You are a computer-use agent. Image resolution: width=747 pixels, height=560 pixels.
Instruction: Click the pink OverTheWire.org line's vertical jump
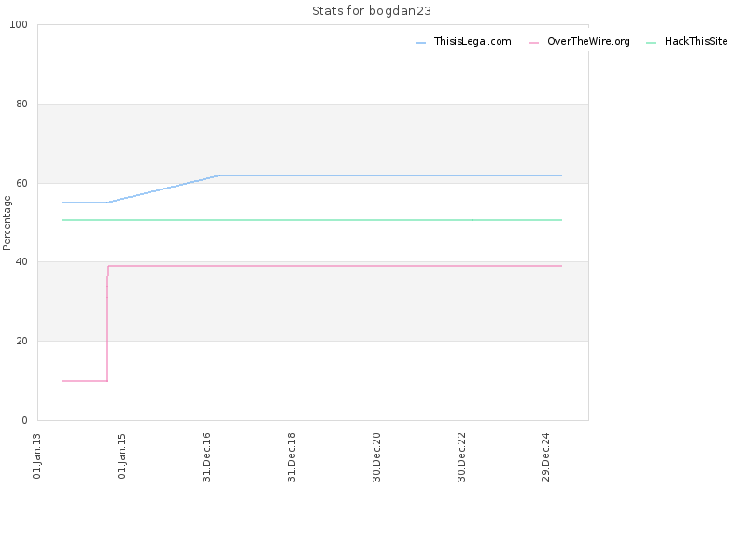point(107,324)
